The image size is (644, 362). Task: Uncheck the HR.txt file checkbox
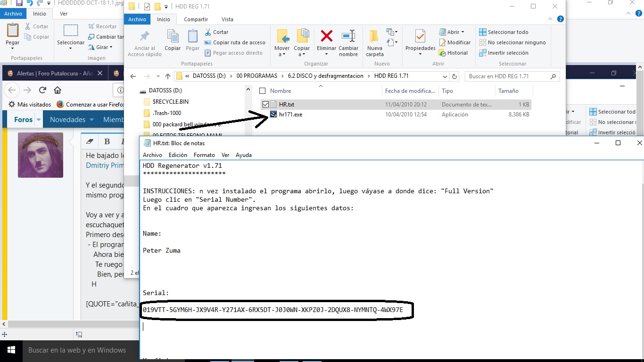coord(265,104)
